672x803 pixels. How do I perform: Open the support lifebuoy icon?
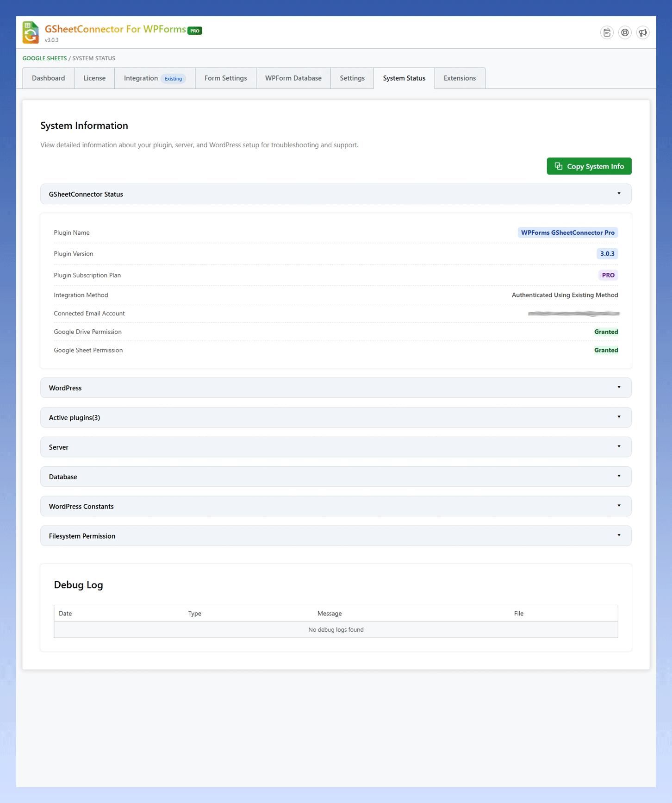[x=625, y=32]
